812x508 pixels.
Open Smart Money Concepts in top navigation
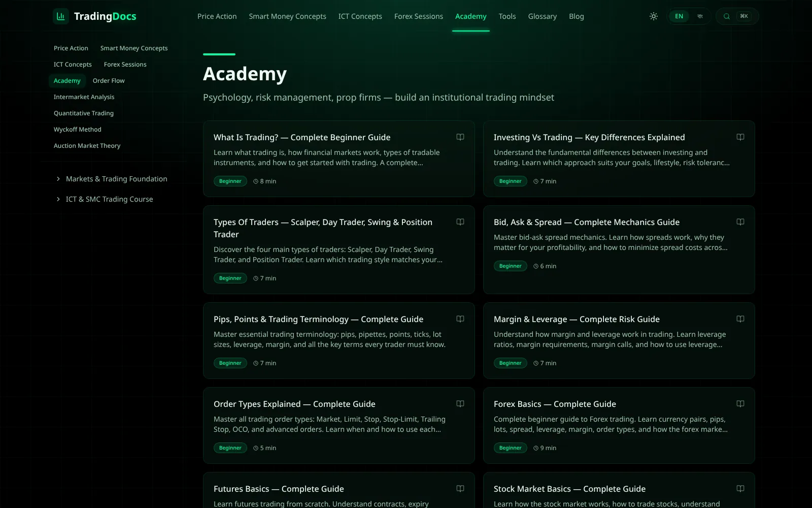(288, 16)
